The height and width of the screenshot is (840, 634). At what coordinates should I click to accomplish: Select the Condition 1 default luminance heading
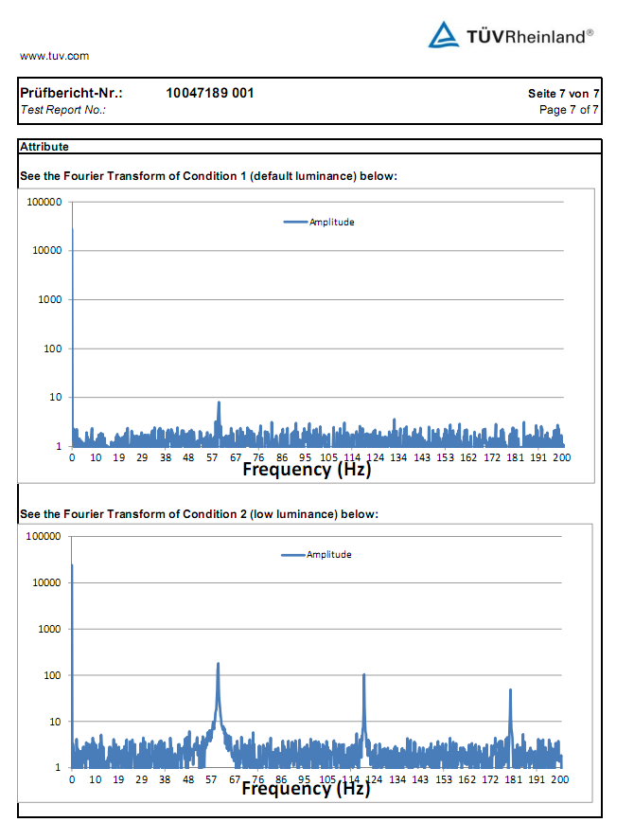pos(208,176)
